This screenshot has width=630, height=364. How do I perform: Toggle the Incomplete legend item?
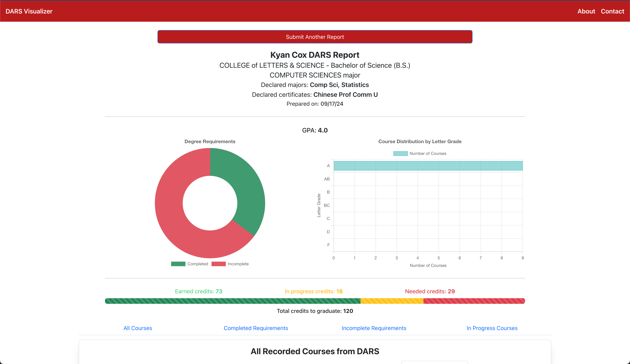click(x=238, y=264)
